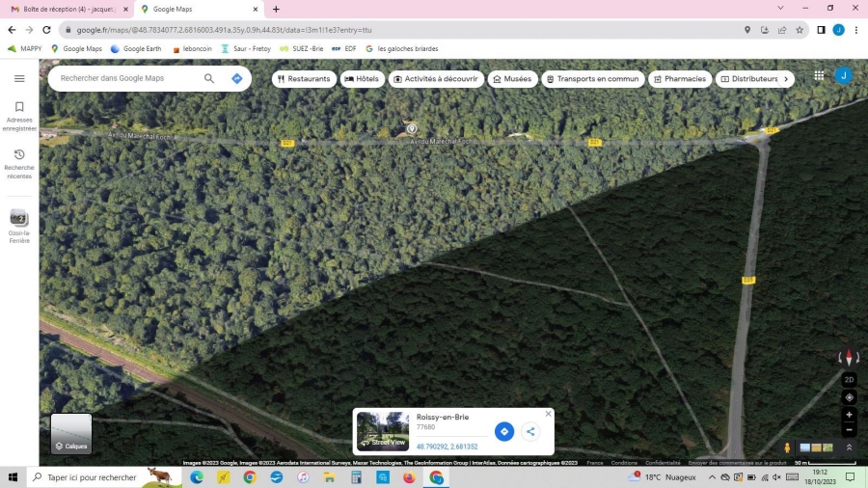The width and height of the screenshot is (868, 488).
Task: Click the 48.790292, 2.681352 coordinates link
Action: (447, 447)
